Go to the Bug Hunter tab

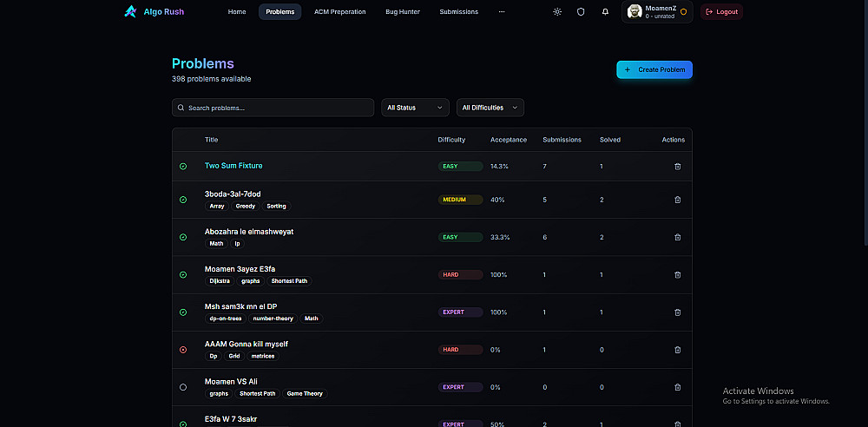(403, 11)
